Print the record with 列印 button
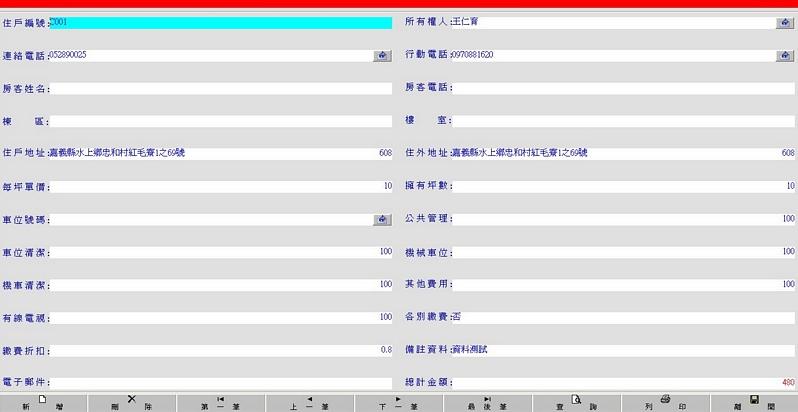 pos(665,403)
